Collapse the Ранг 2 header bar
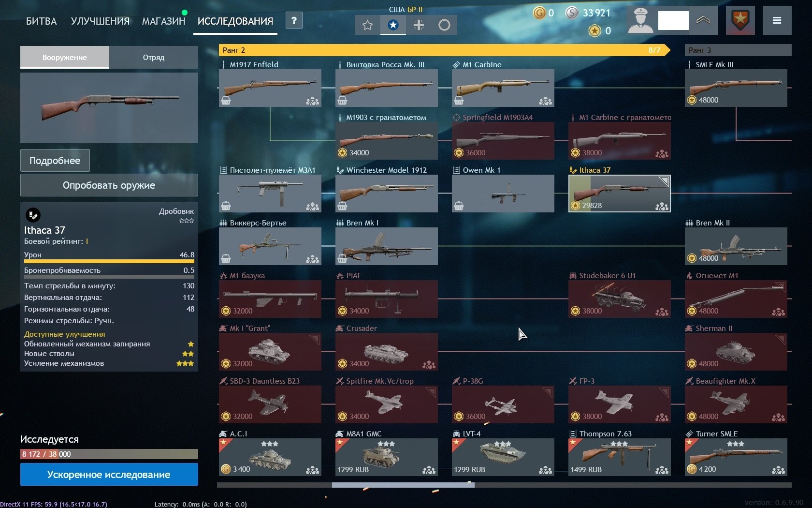The width and height of the screenshot is (812, 508). 444,50
